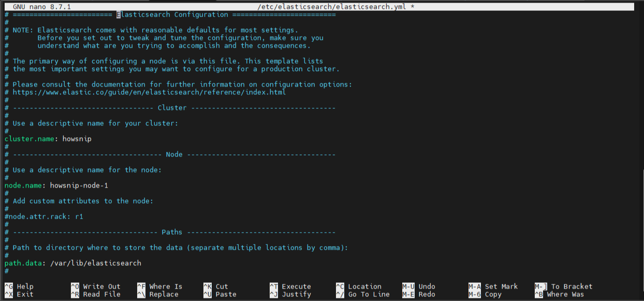Place cursor on howsnip-node-1 value

(79, 185)
